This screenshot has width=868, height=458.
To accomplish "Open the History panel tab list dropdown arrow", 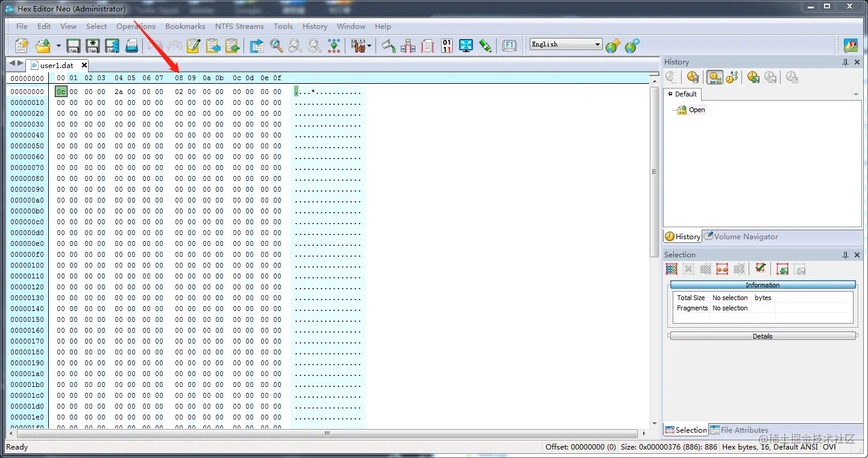I will tap(855, 95).
